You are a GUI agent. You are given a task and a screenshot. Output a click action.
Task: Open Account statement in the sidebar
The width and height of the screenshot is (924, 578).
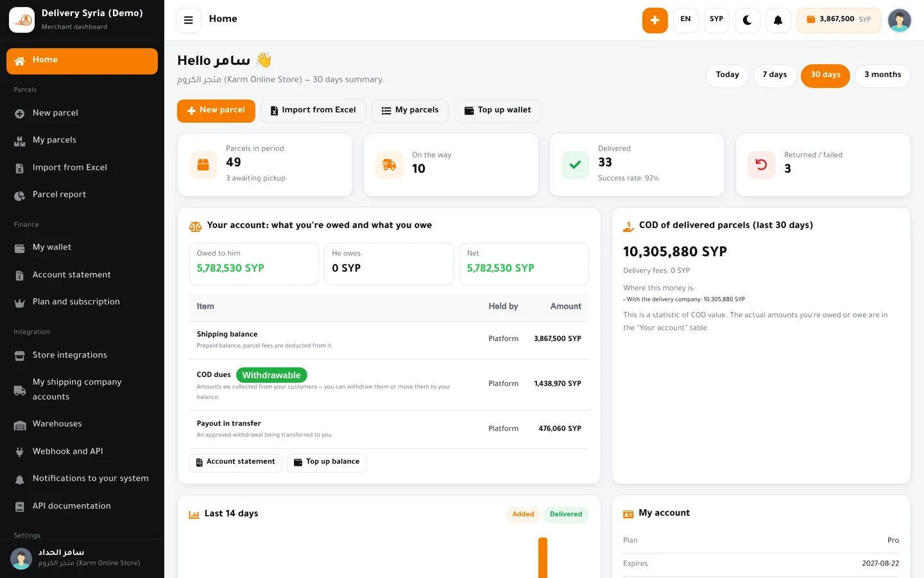pos(82,275)
